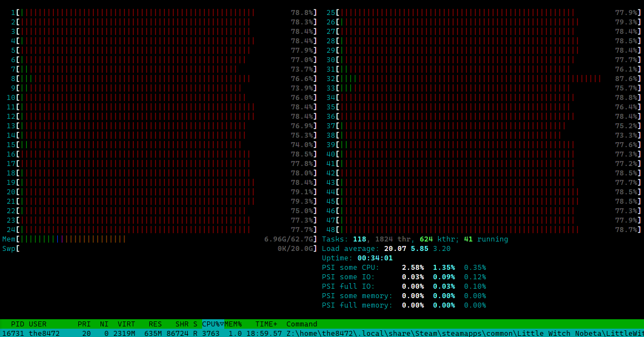Viewport: 644px width, 337px height.
Task: Click CPU 31 percentage 76.1%
Action: point(626,69)
